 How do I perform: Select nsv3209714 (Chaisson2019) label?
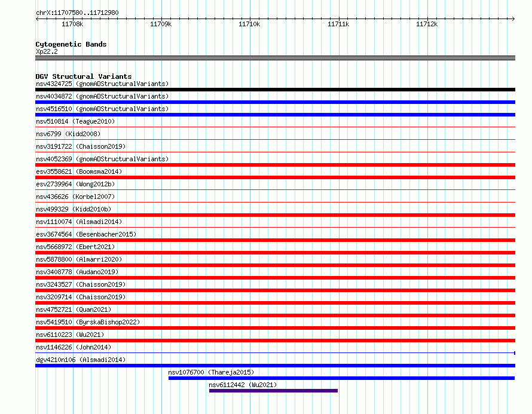click(81, 297)
